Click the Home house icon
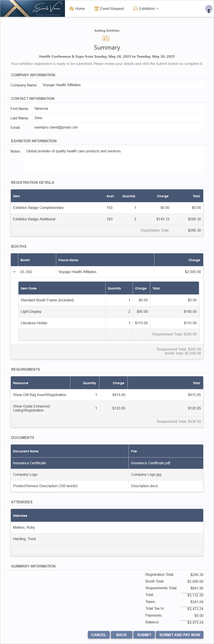The height and width of the screenshot is (644, 214). (x=72, y=9)
